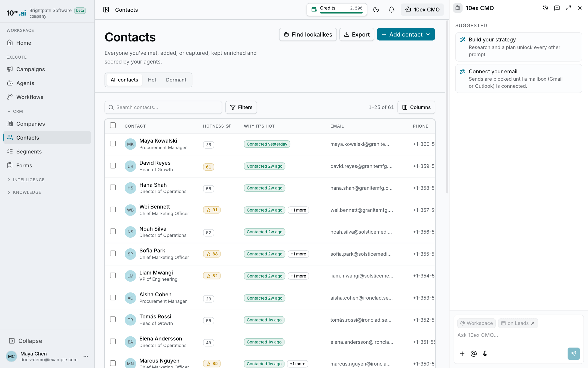The image size is (588, 368).
Task: Open Home in the sidebar
Action: tap(47, 43)
